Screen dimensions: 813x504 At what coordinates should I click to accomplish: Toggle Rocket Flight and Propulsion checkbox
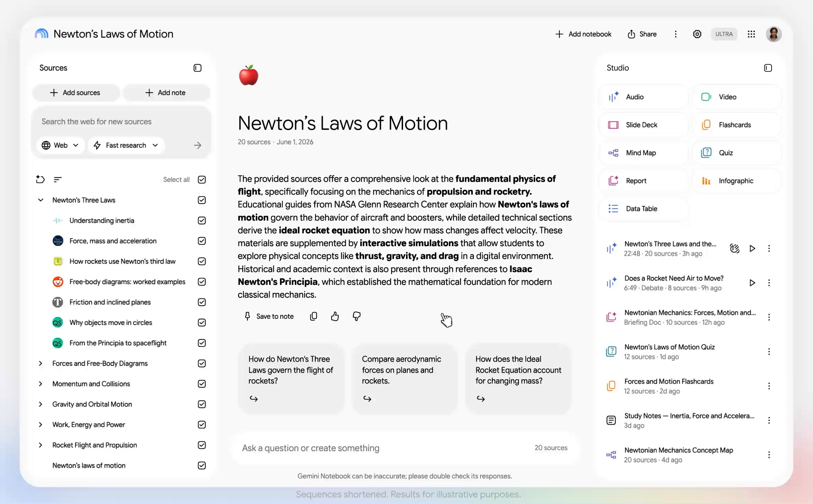202,445
